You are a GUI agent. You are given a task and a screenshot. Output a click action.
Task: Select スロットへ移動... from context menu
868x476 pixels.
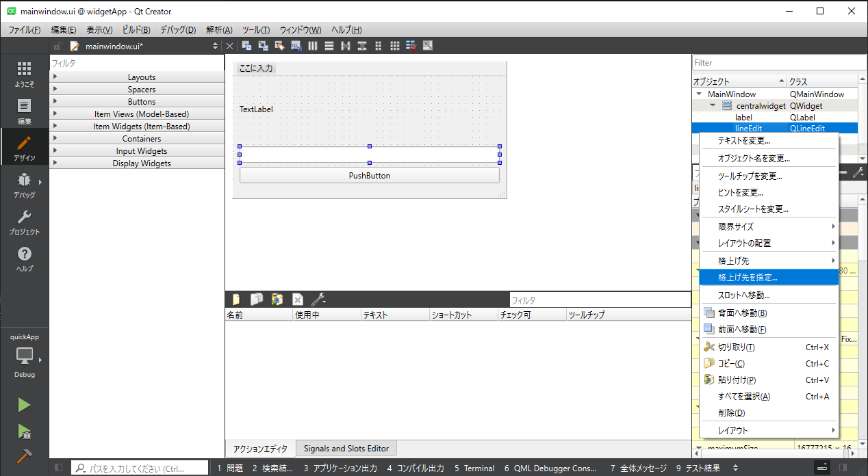coord(743,295)
